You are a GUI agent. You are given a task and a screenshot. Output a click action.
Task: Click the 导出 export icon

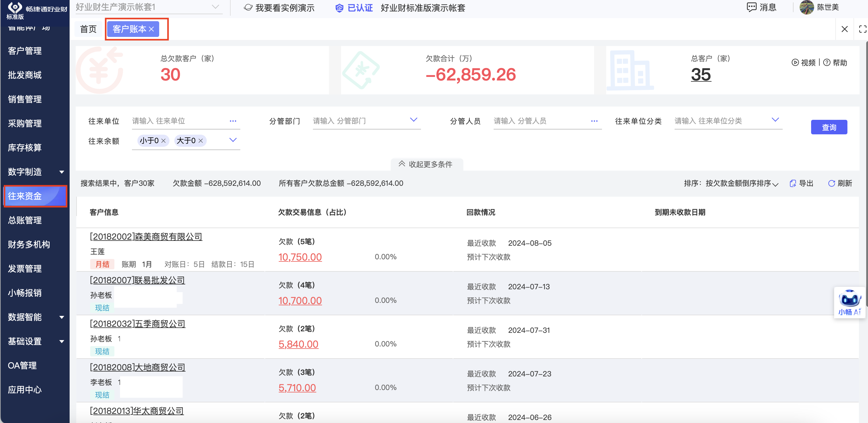pos(793,183)
